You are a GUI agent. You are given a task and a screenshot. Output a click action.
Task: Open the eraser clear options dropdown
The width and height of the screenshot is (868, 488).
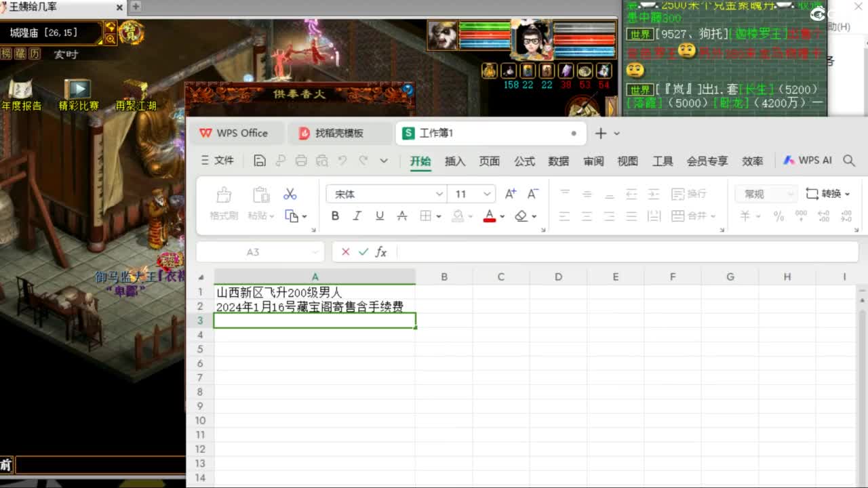click(x=534, y=216)
